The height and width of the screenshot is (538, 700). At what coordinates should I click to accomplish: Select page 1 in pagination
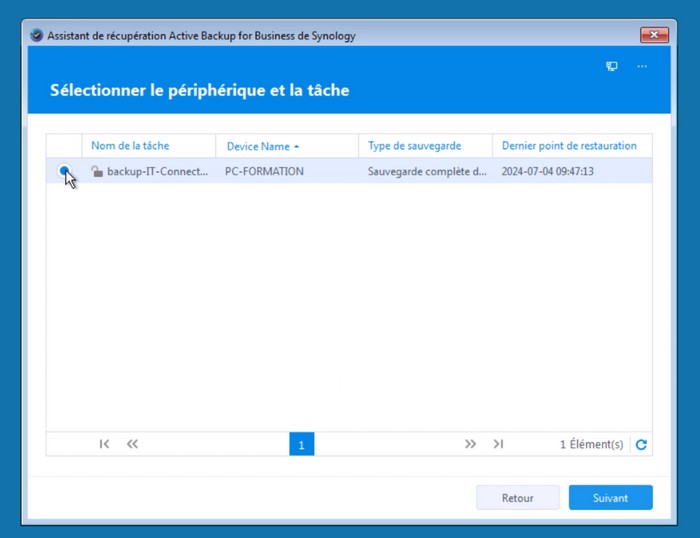(301, 444)
